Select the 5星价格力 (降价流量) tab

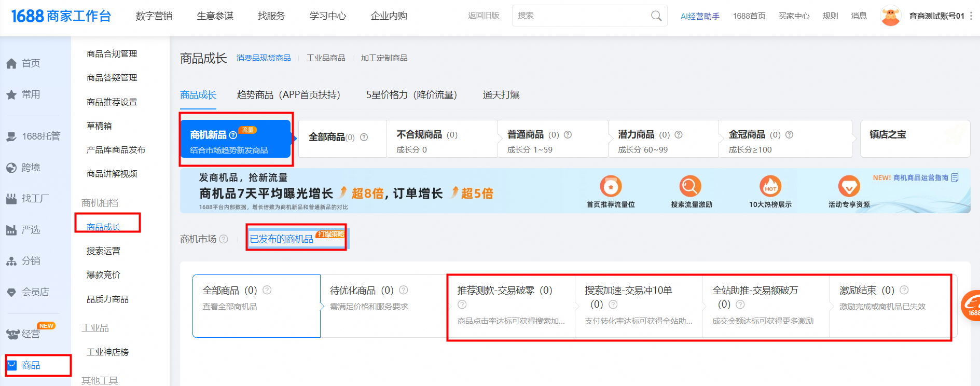[411, 95]
